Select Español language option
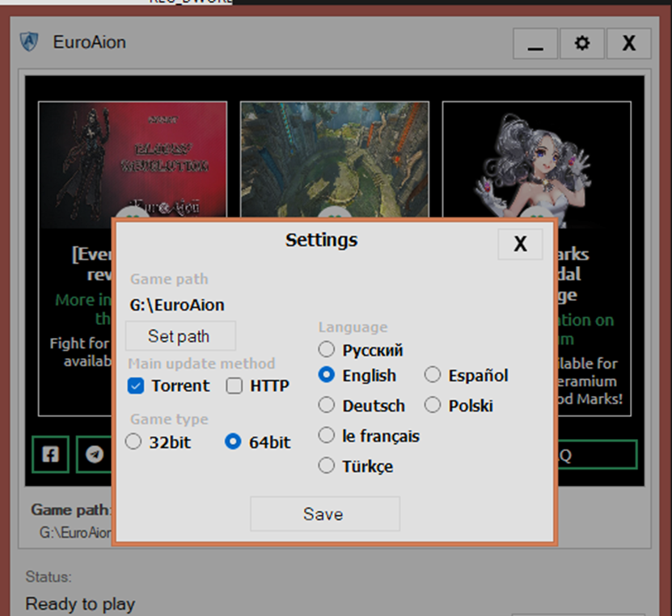 point(433,375)
